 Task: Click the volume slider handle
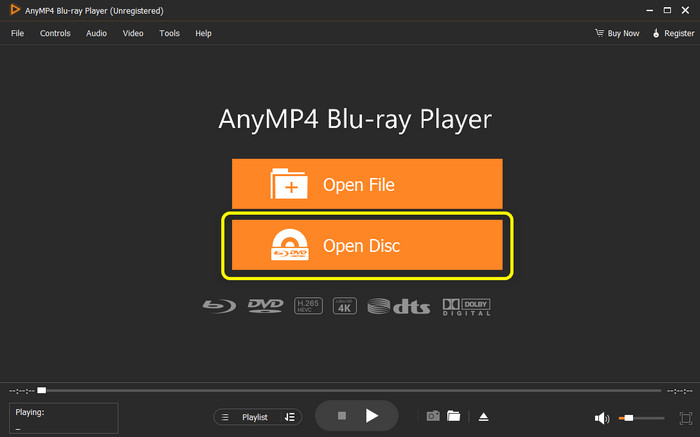coord(629,418)
